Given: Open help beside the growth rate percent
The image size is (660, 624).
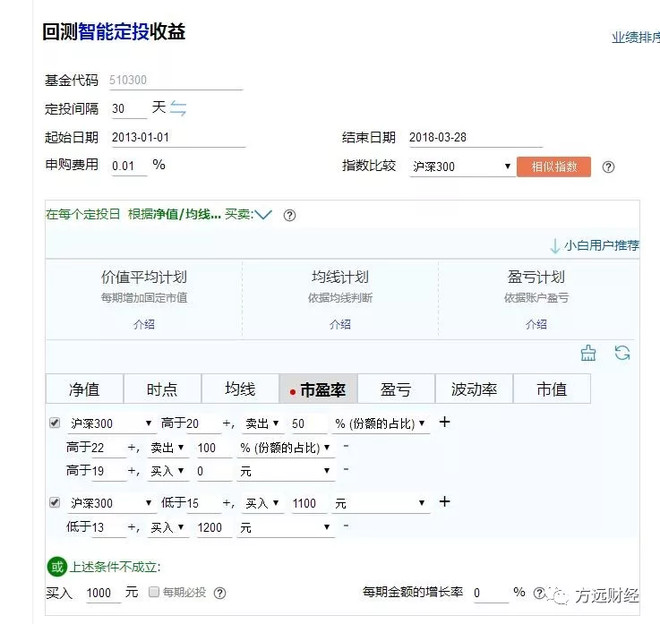Looking at the screenshot, I should [539, 593].
